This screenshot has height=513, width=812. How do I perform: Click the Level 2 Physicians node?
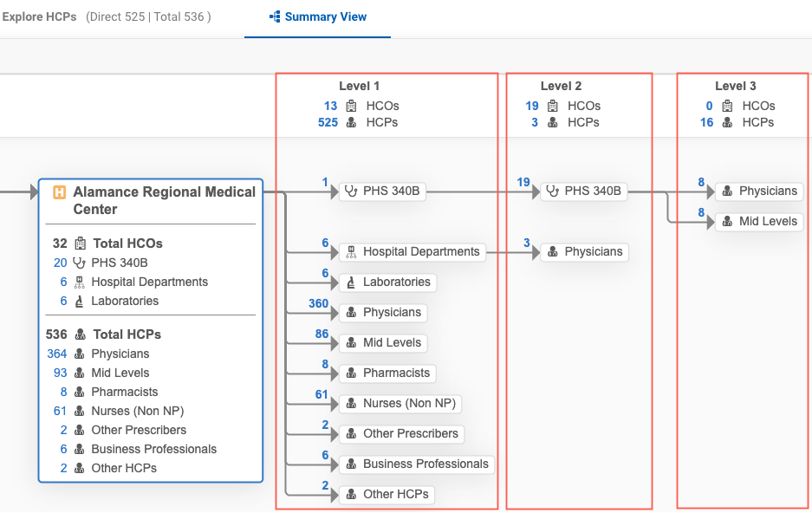pos(584,252)
